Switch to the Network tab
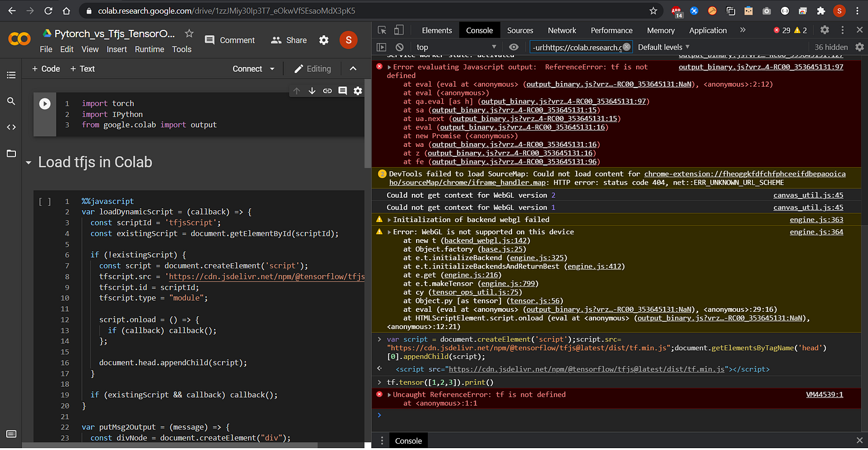The image size is (868, 450). [562, 30]
